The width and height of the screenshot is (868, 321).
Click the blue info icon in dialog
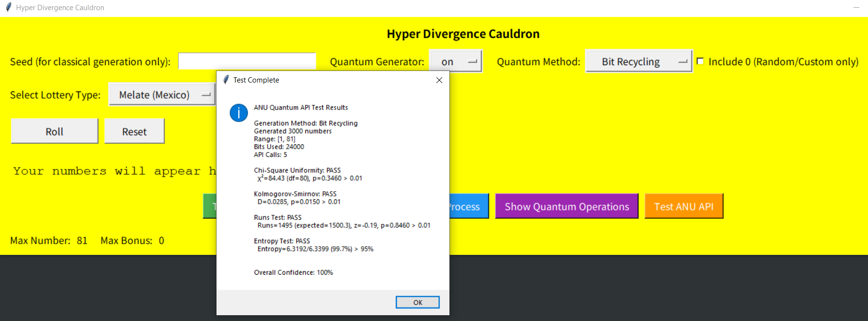[x=239, y=113]
